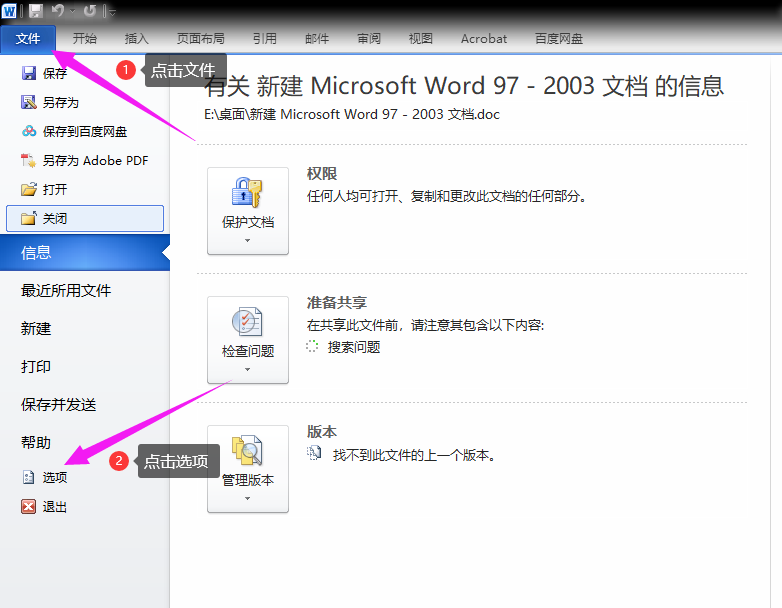
Task: Choose 退出 text to quit Word
Action: (55, 507)
